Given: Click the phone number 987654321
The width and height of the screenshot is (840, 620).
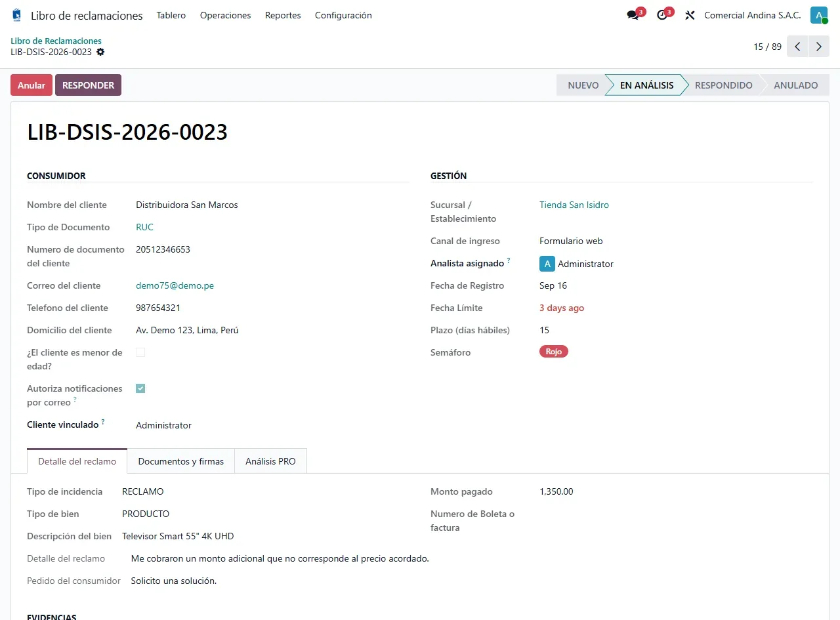Looking at the screenshot, I should (x=158, y=308).
